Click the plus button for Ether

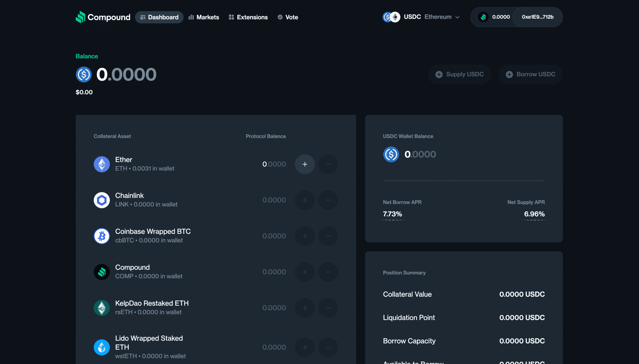tap(305, 164)
